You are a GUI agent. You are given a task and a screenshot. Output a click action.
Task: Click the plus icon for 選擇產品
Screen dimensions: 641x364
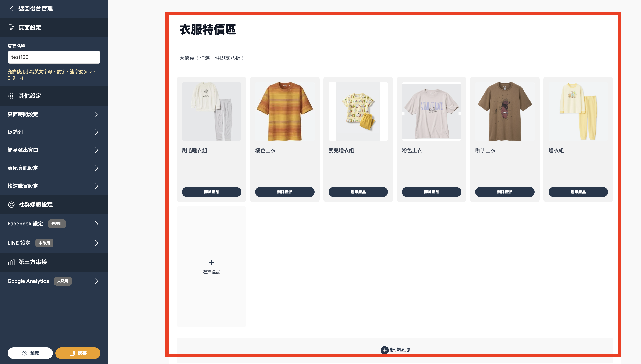[211, 262]
